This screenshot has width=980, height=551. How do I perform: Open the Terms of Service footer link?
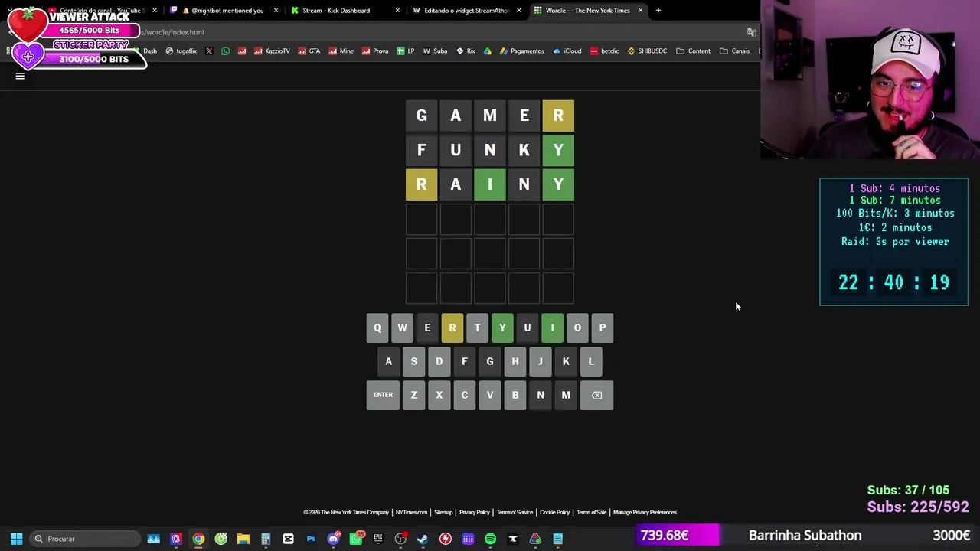(514, 513)
